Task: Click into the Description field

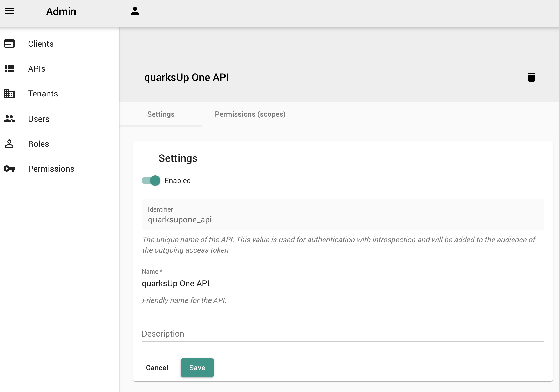Action: 343,334
